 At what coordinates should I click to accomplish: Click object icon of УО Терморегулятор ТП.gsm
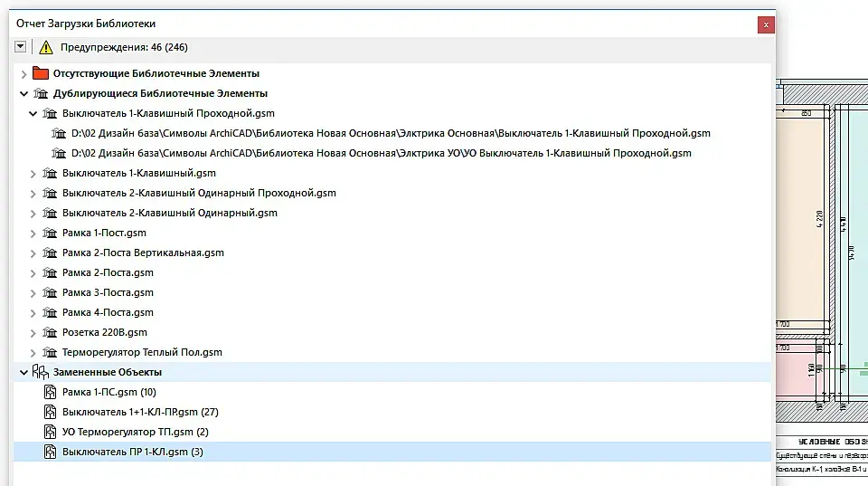click(x=50, y=433)
